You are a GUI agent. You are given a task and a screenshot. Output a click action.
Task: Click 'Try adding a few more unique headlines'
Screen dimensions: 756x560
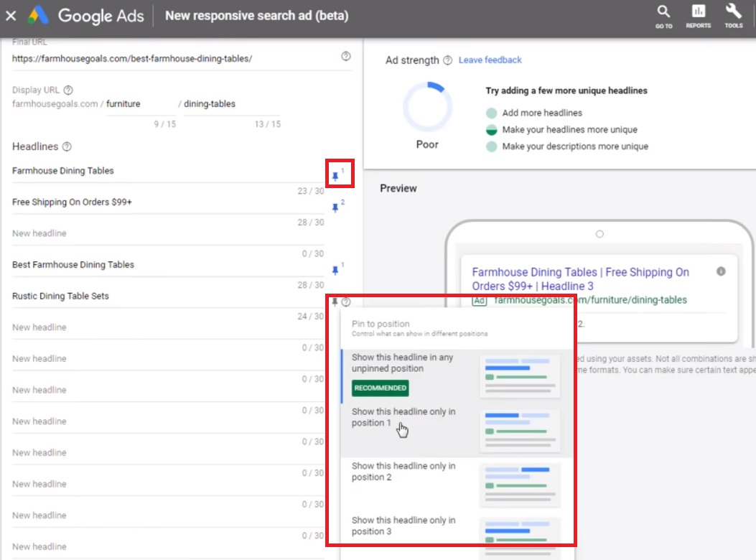566,90
